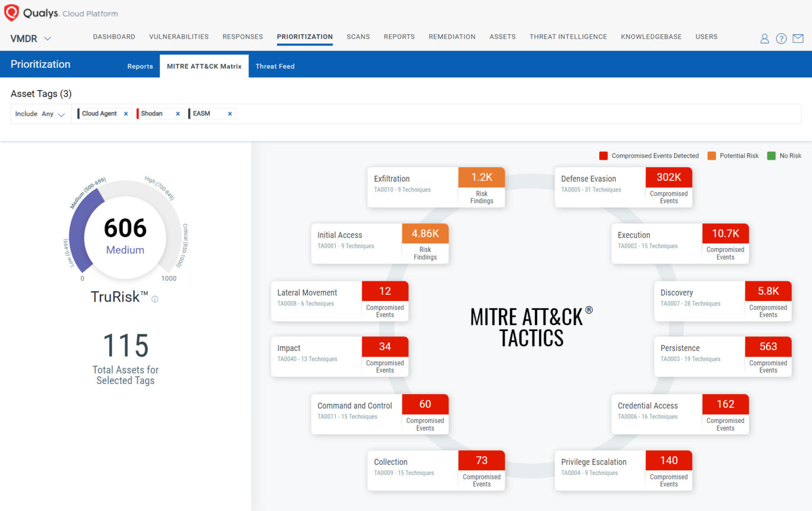This screenshot has height=511, width=812.
Task: Dismiss the EASM asset tag
Action: point(229,113)
